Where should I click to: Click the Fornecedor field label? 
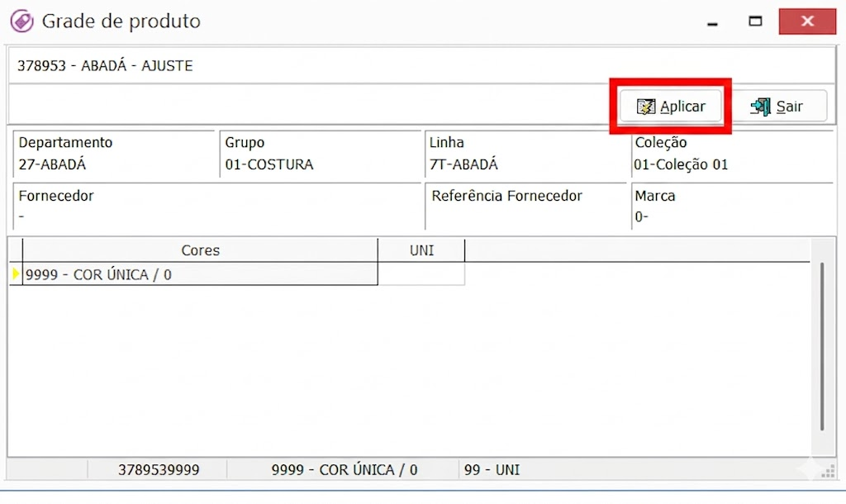coord(56,196)
